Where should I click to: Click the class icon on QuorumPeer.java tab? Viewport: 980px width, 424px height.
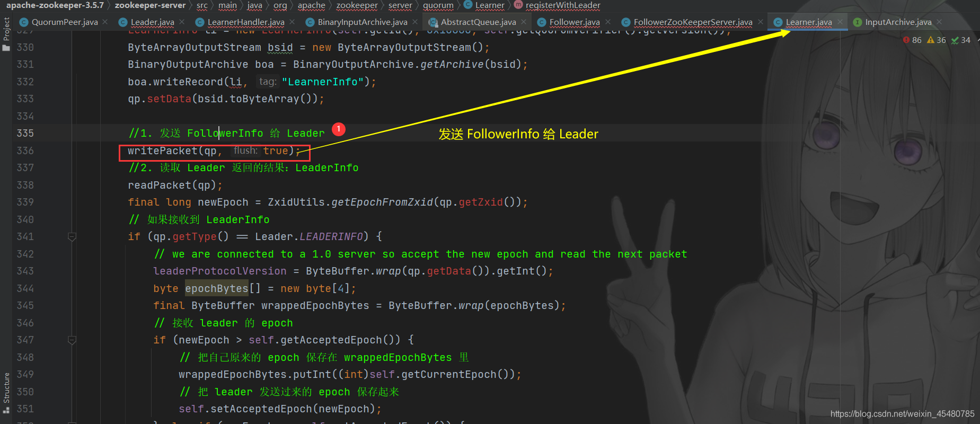click(23, 22)
